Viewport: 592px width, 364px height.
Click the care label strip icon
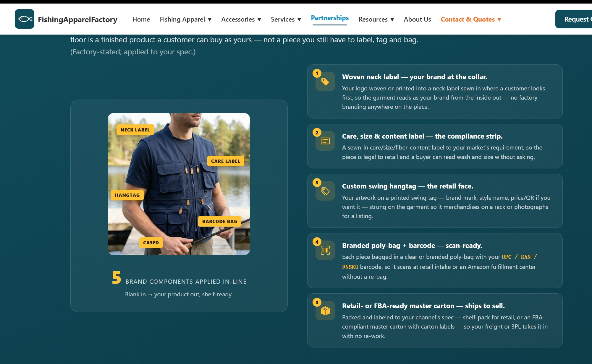(x=325, y=141)
